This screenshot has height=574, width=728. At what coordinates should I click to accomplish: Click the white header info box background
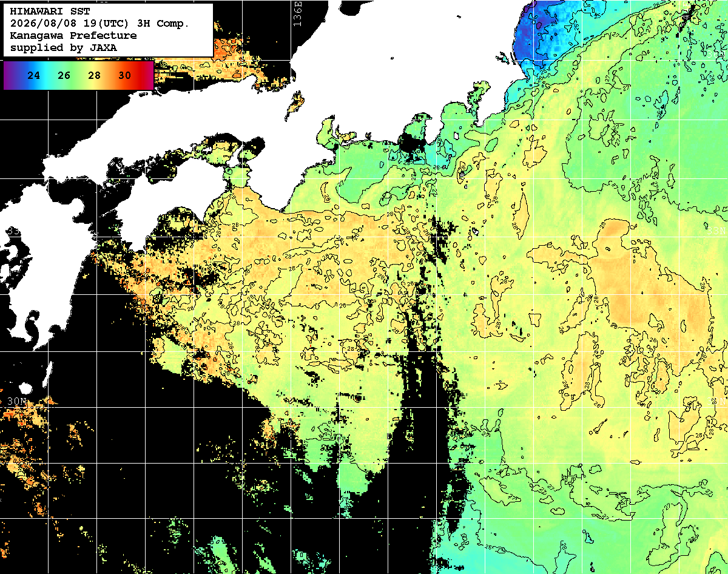pyautogui.click(x=107, y=30)
